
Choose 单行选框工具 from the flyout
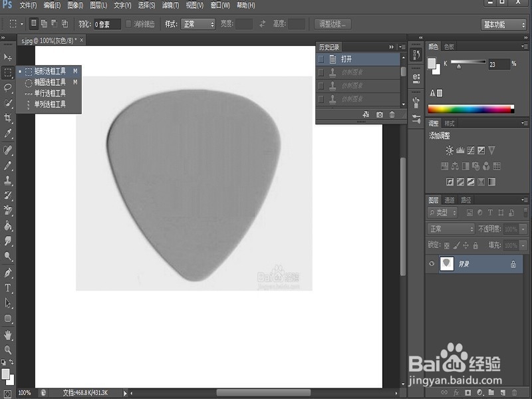(x=49, y=93)
